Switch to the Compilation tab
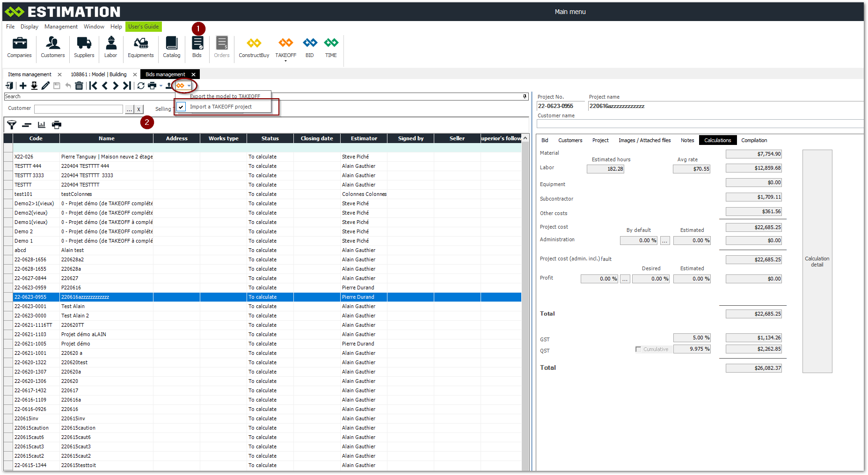The width and height of the screenshot is (868, 475). (754, 140)
